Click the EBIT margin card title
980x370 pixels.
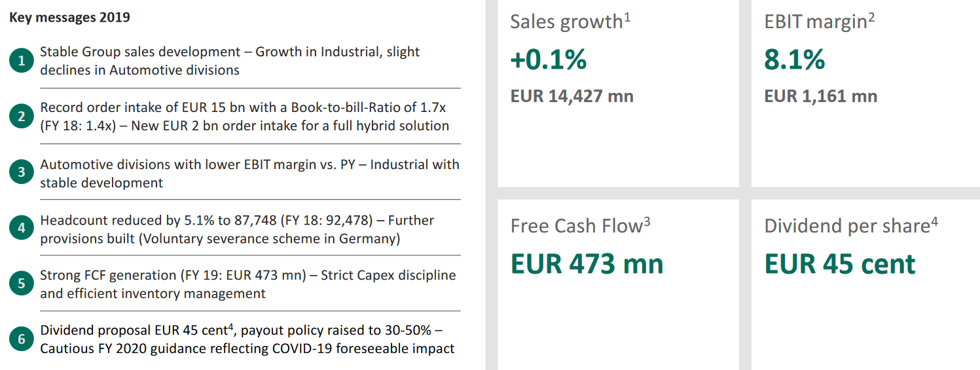click(820, 21)
